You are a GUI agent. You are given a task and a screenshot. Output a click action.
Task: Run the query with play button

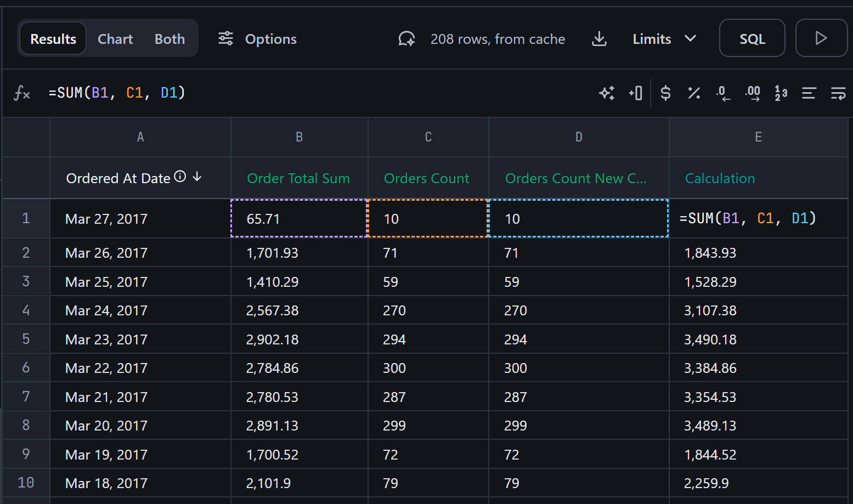[x=821, y=38]
